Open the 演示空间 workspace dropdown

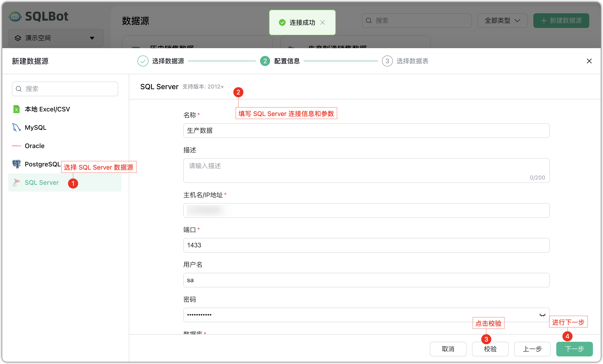92,38
